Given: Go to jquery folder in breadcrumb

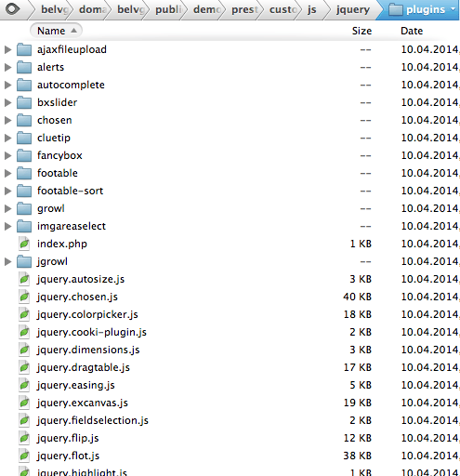Looking at the screenshot, I should pyautogui.click(x=353, y=9).
